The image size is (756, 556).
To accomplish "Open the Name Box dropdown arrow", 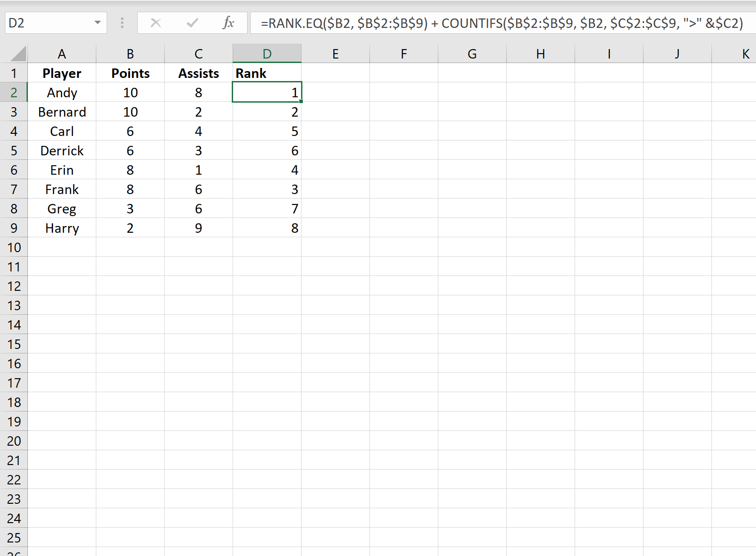I will click(97, 23).
